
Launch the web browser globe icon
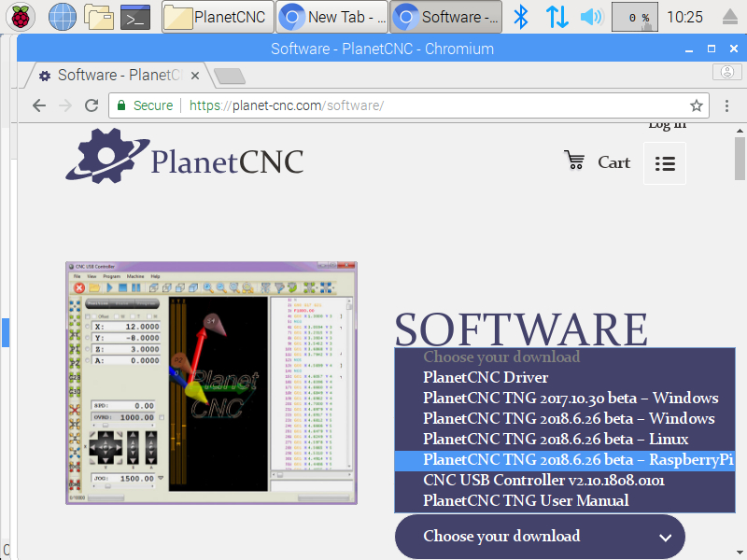tap(62, 17)
